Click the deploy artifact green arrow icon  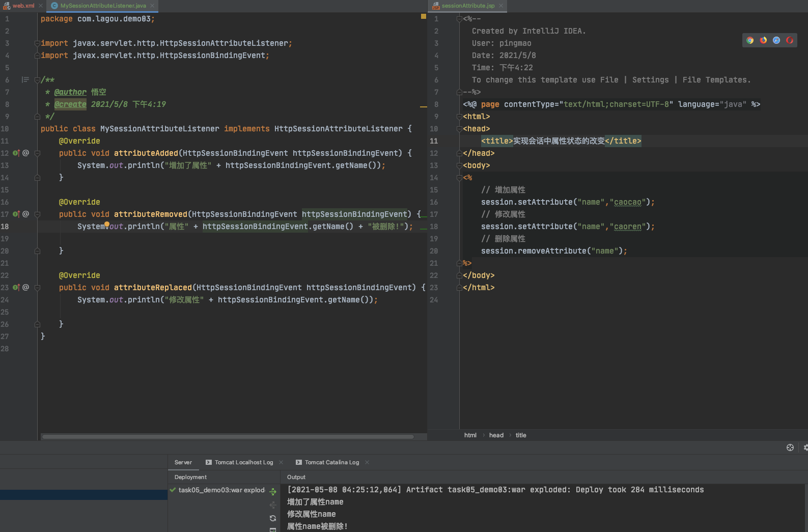[x=273, y=492]
